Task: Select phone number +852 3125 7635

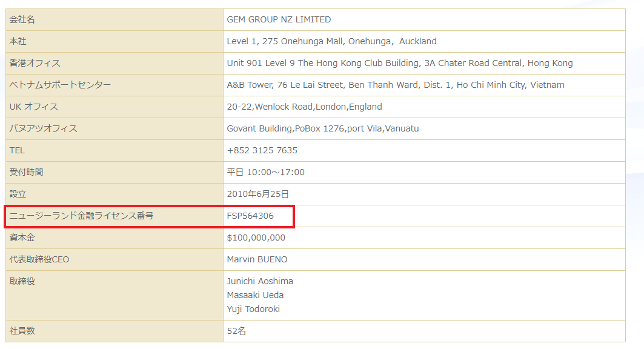Action: [262, 150]
